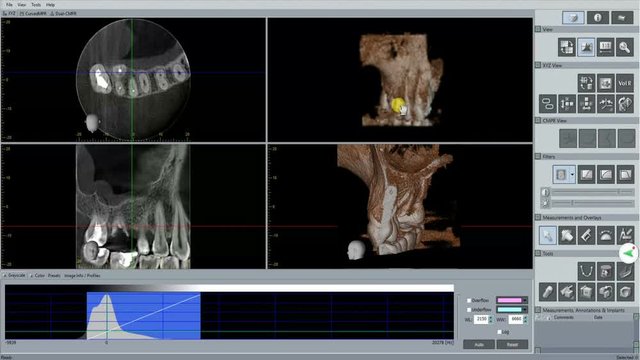Click the third trapezoid filter icon

[625, 175]
